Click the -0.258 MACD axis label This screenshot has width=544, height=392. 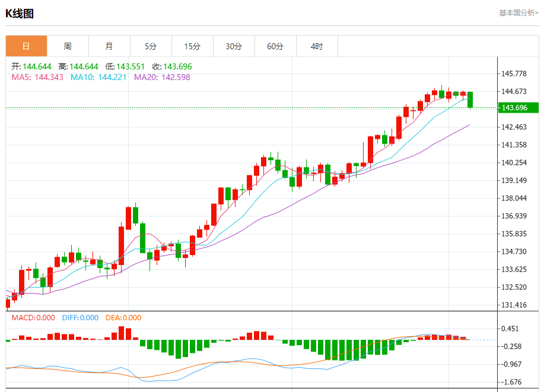511,346
